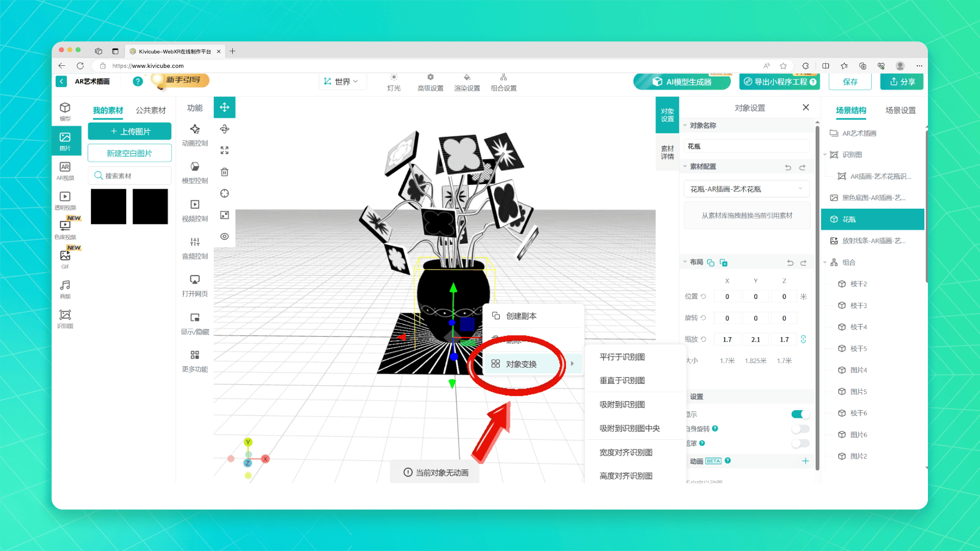980x551 pixels.
Task: Click the scale lock link icon
Action: [803, 339]
